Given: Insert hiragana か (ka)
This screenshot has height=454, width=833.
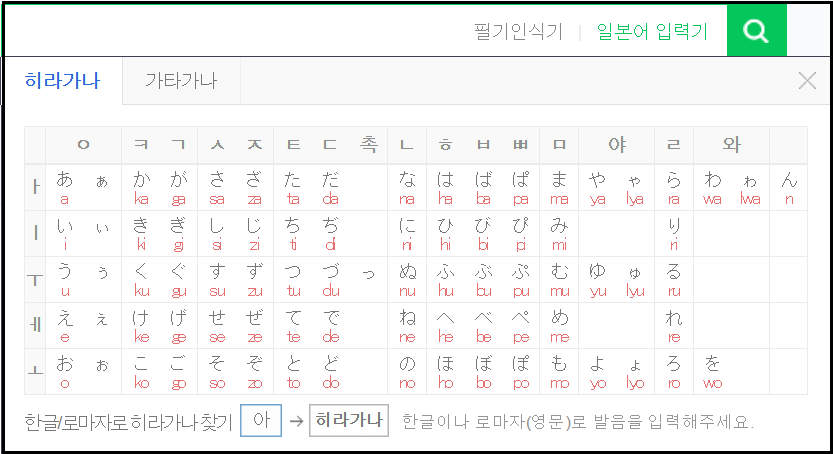Looking at the screenshot, I should click(x=141, y=187).
